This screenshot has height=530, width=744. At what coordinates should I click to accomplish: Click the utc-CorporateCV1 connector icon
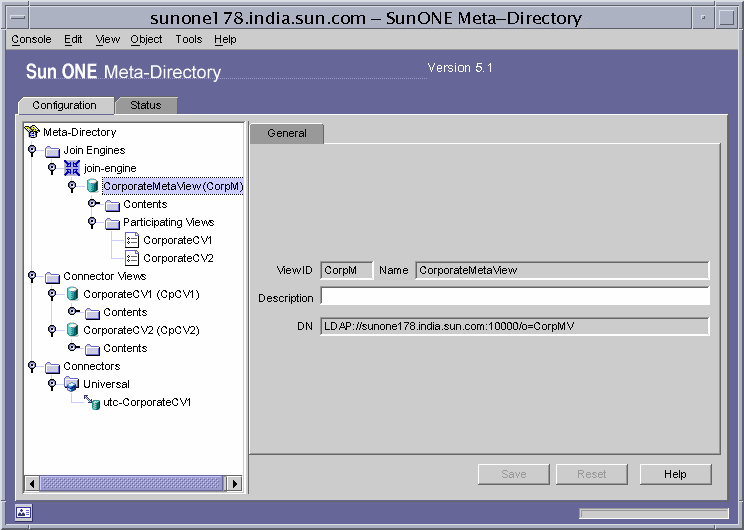click(93, 402)
